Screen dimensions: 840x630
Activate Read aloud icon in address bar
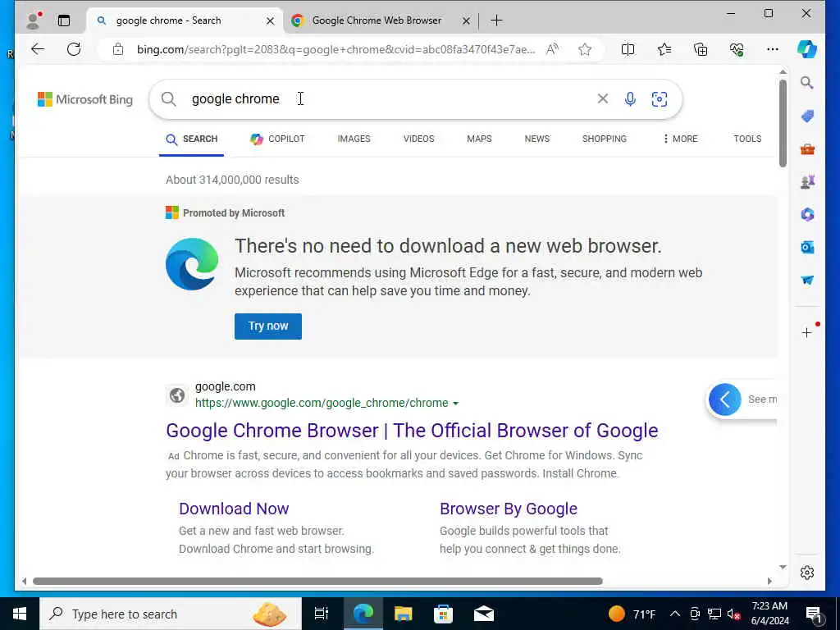(552, 50)
